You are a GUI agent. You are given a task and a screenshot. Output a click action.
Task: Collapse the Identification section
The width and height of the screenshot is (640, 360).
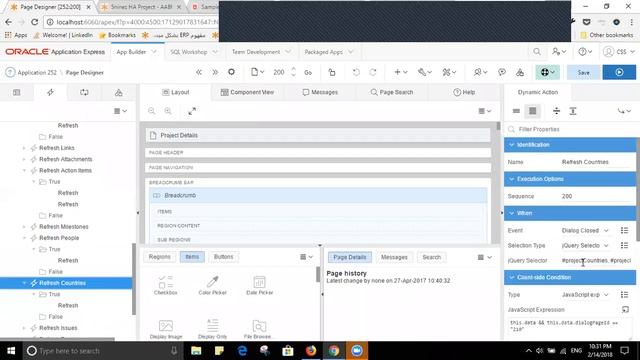pos(511,145)
